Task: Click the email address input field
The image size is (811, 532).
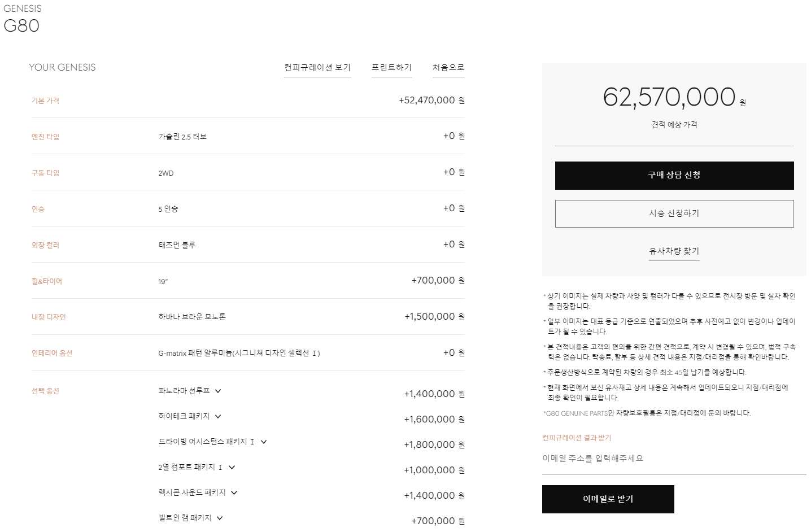Action: pyautogui.click(x=674, y=459)
